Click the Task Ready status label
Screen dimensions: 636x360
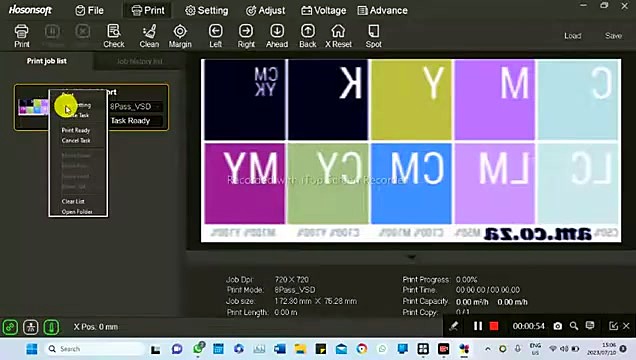(130, 121)
